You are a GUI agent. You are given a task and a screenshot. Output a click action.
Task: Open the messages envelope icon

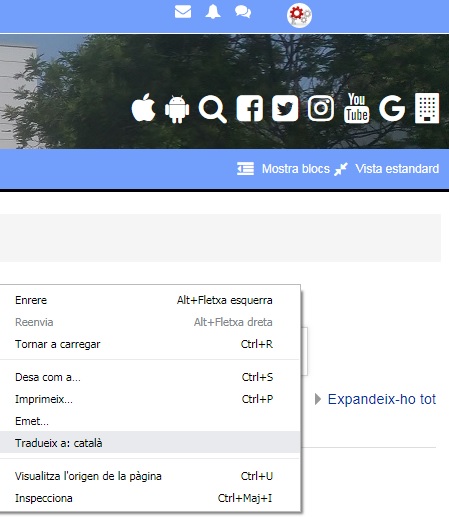coord(183,12)
